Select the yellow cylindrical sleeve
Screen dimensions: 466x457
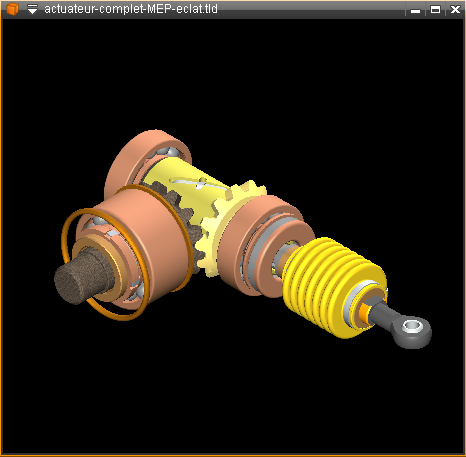pos(190,183)
